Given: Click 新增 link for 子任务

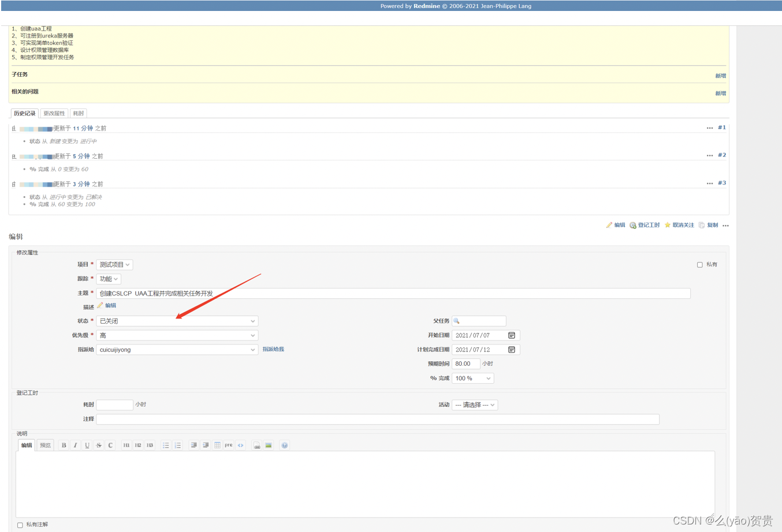Looking at the screenshot, I should click(x=721, y=76).
